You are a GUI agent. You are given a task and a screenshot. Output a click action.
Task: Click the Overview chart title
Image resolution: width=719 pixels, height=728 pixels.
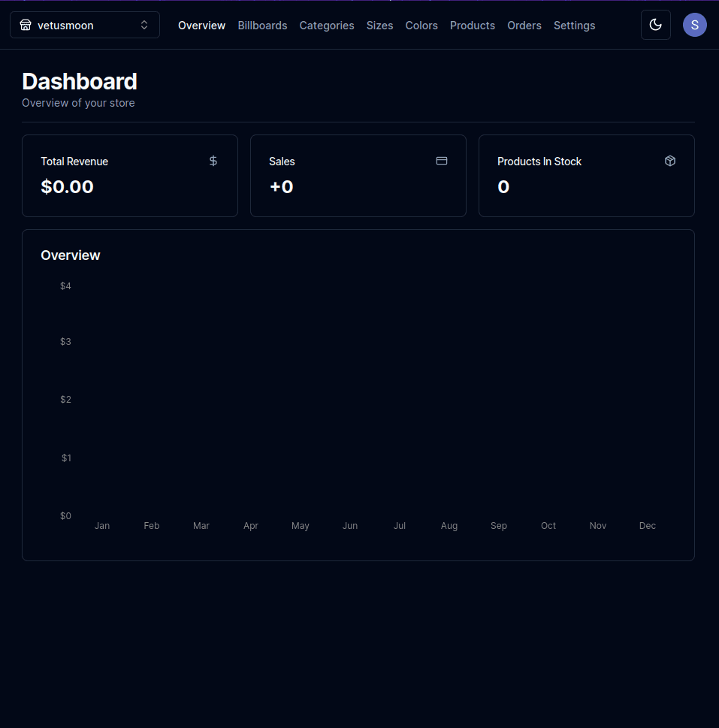tap(71, 255)
